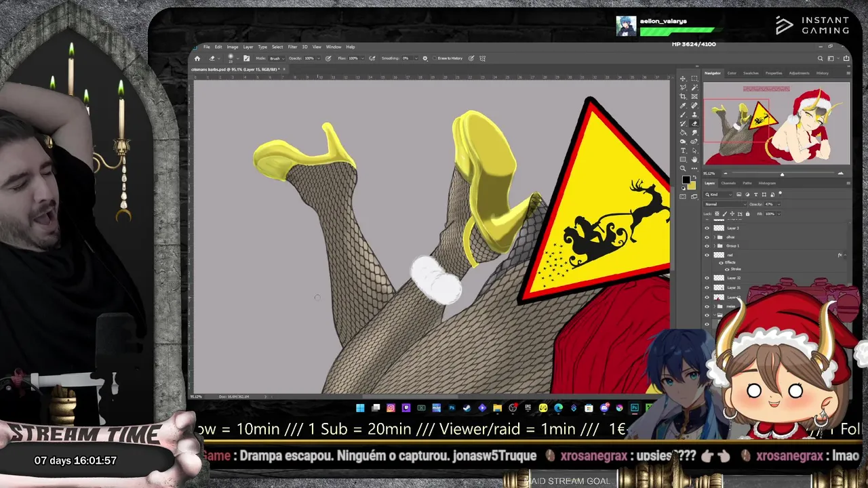Click the yellow background color swatch
The width and height of the screenshot is (868, 488).
coord(692,186)
